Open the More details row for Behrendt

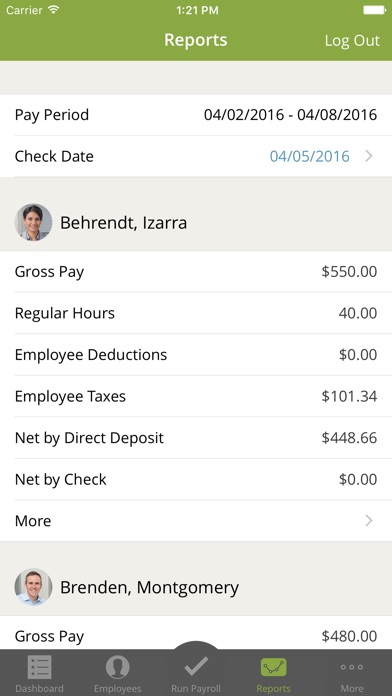[x=196, y=521]
